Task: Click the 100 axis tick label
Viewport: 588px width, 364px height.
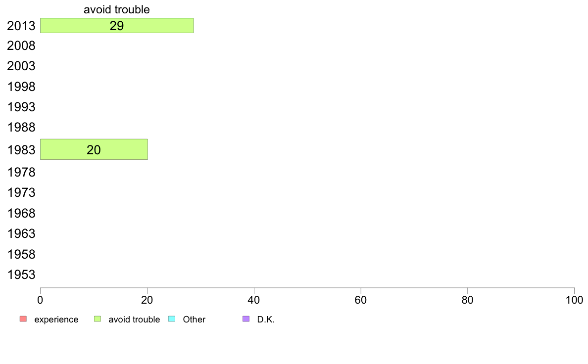Action: coord(574,300)
